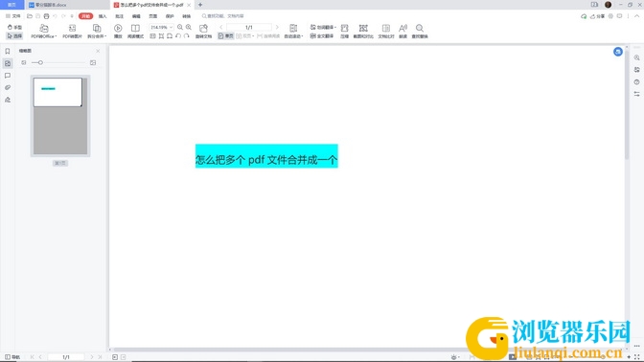Click the full text translation button
Viewport: 644px width, 362px height.
(x=322, y=36)
